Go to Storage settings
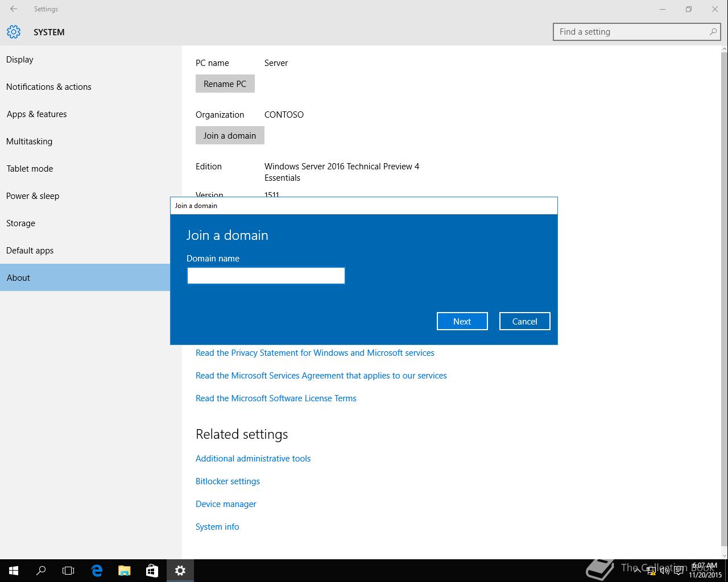 pyautogui.click(x=85, y=223)
